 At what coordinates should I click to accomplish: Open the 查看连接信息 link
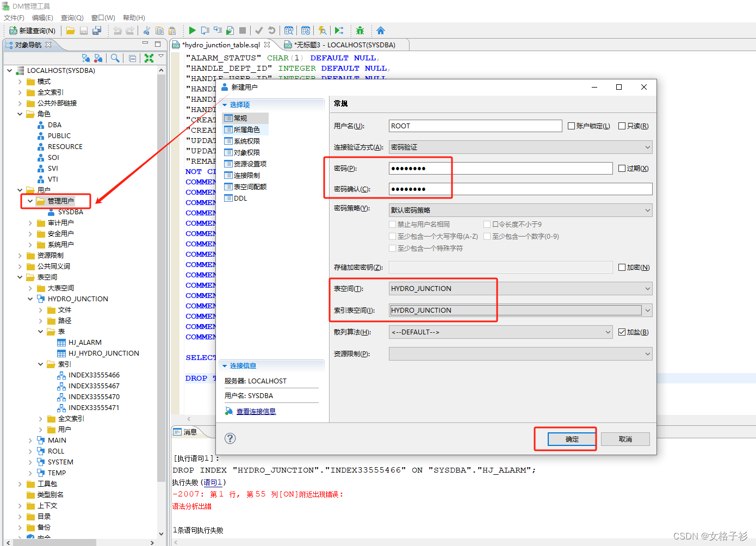point(256,411)
